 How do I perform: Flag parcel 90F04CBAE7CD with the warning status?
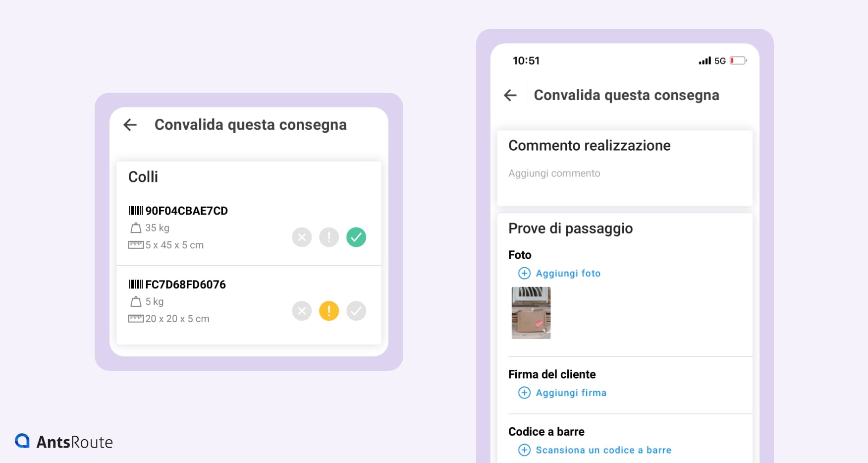(x=329, y=237)
